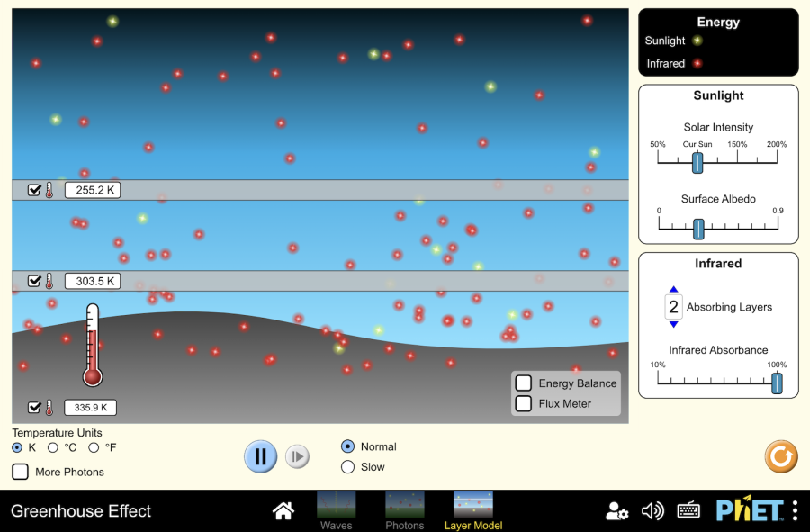Switch to the Waves screen
This screenshot has width=810, height=532.
click(x=336, y=509)
